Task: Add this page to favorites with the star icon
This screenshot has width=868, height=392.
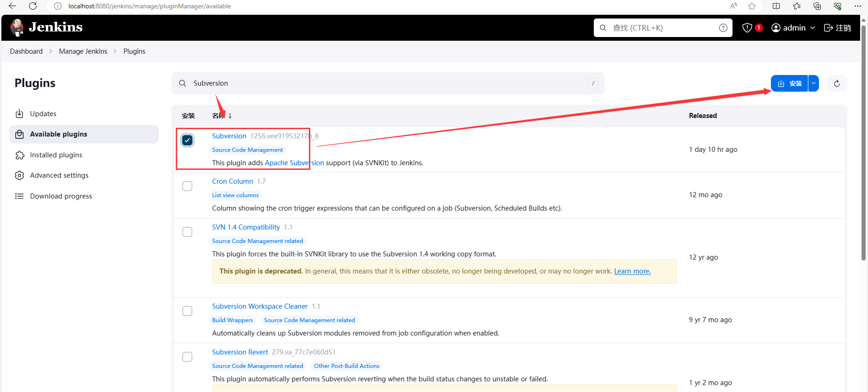Action: click(x=752, y=6)
